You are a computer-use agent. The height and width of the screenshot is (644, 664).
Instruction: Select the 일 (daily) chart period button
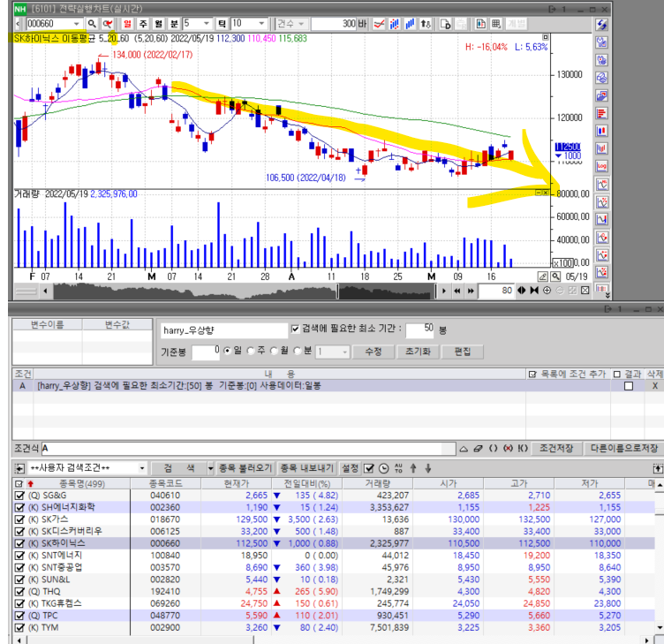pos(128,24)
